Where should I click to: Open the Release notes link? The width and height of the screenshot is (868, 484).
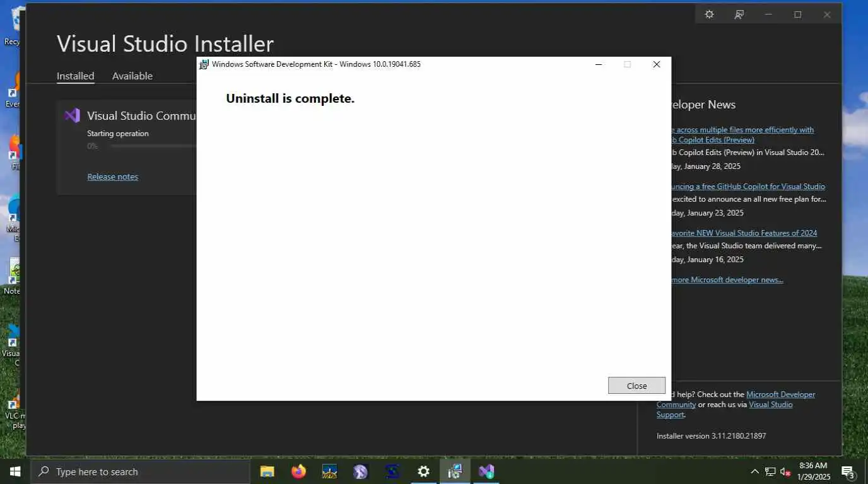tap(112, 176)
